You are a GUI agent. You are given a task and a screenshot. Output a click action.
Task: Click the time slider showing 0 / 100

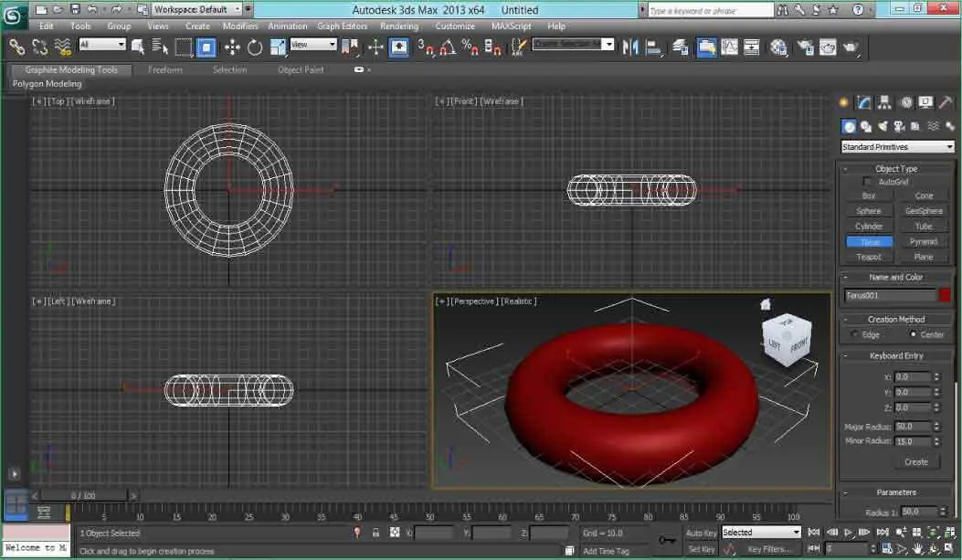(83, 496)
